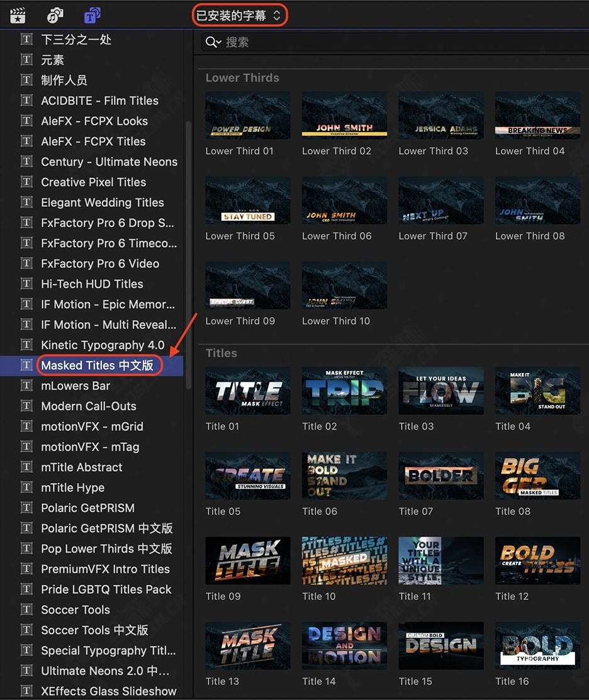Click the title icon beside IF Motion - Epic Memor...
The image size is (589, 700).
(27, 304)
